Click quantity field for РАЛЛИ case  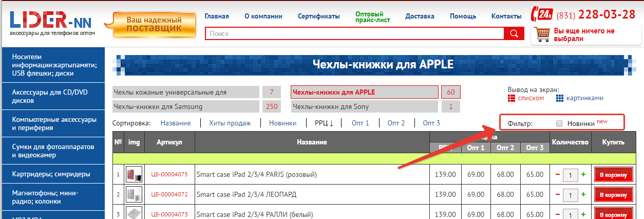coord(571,214)
